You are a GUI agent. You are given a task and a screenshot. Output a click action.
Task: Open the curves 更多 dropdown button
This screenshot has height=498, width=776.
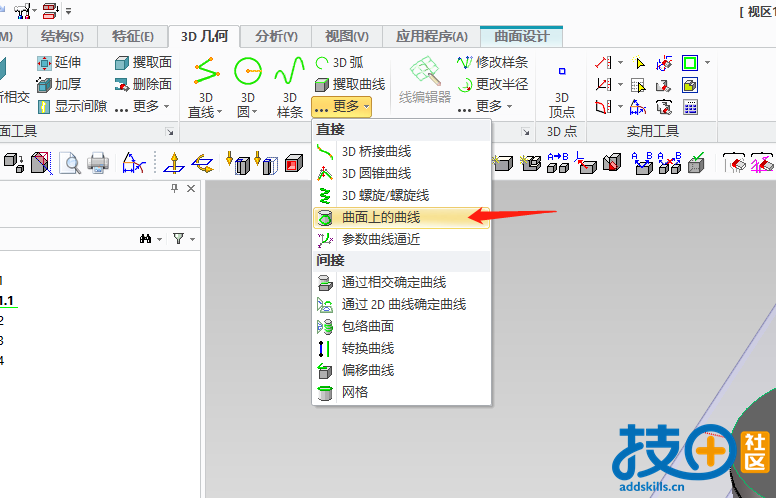coord(341,106)
